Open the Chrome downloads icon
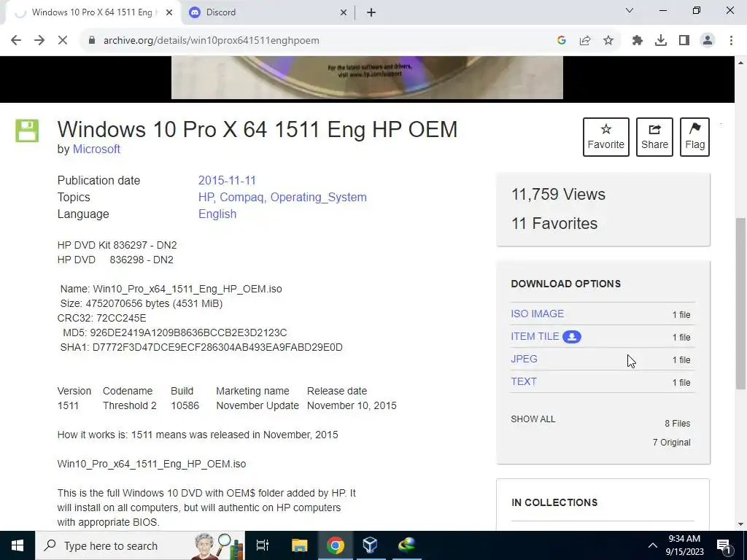747x560 pixels. (x=661, y=41)
